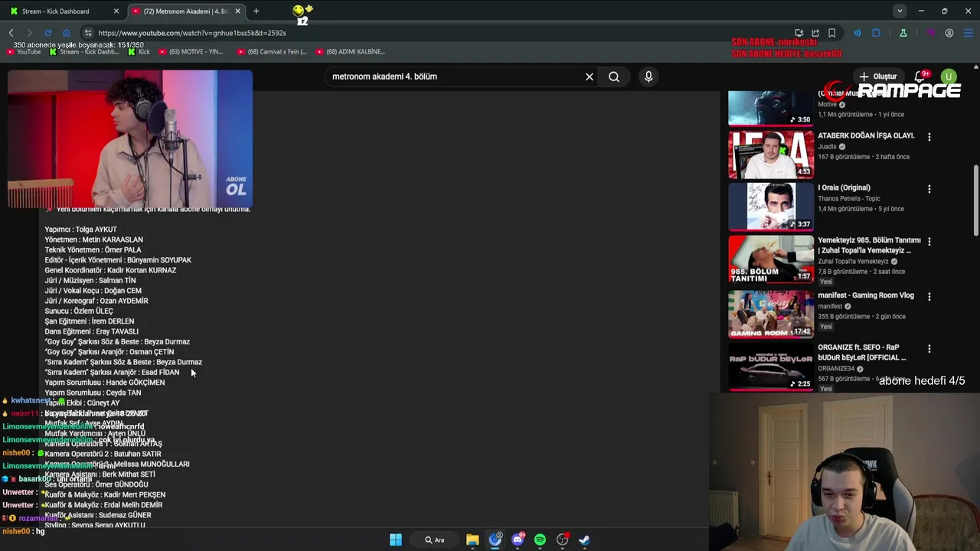Open the extensions puzzle icon

click(x=876, y=33)
